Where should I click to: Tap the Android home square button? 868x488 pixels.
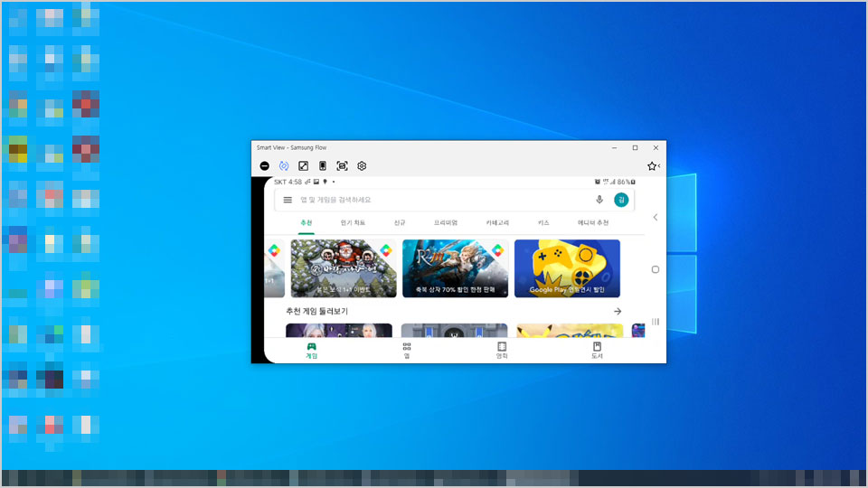click(656, 269)
